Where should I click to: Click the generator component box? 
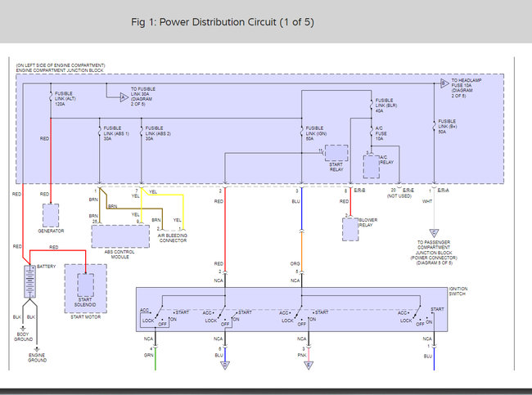51,215
